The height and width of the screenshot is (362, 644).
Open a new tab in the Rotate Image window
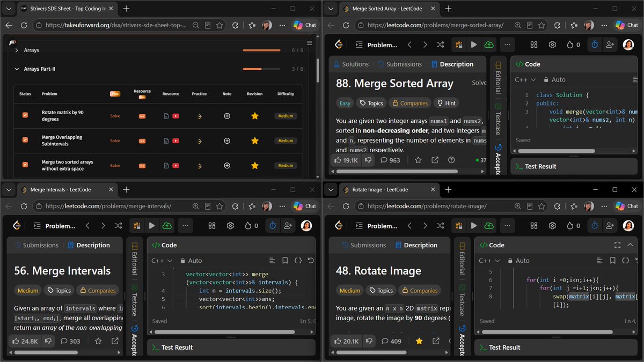point(448,190)
